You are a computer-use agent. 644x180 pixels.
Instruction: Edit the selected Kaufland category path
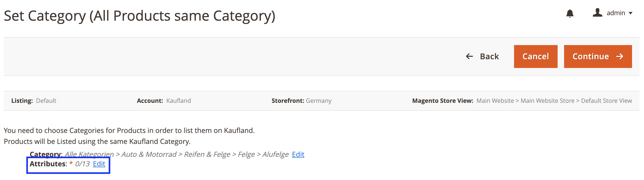pos(298,155)
